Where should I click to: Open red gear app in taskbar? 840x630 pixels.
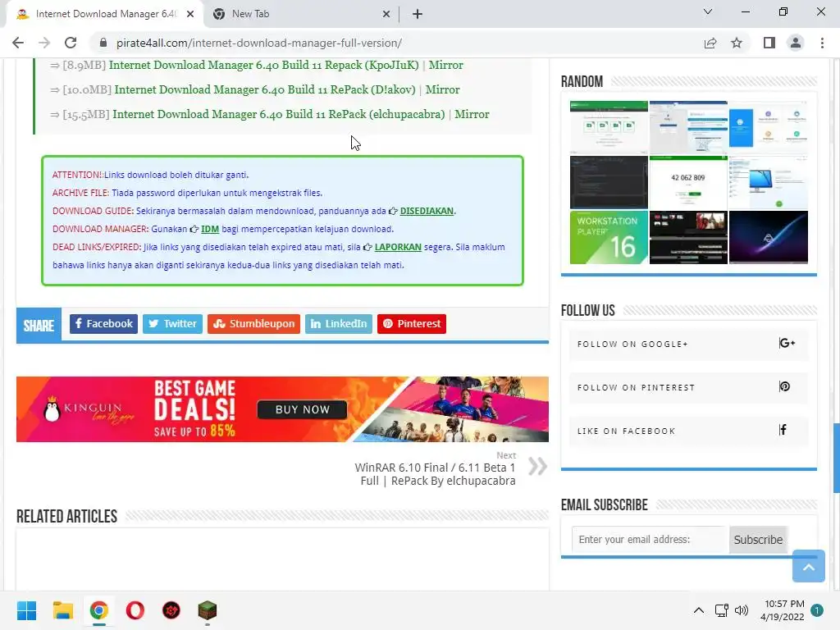[171, 610]
